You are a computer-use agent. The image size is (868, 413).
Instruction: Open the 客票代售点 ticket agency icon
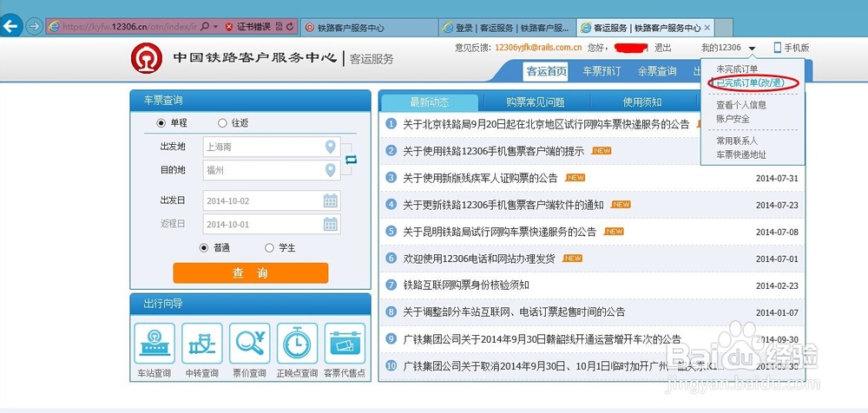tap(345, 344)
